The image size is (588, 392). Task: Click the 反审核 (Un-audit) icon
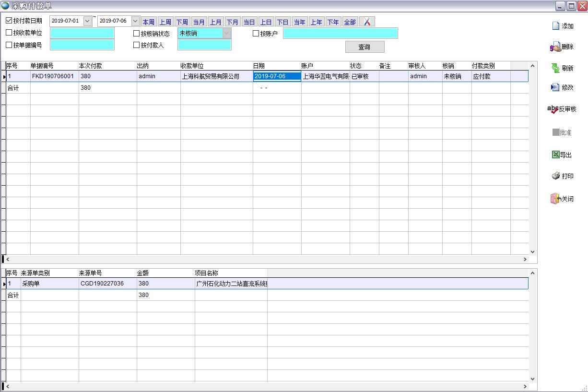(x=553, y=109)
